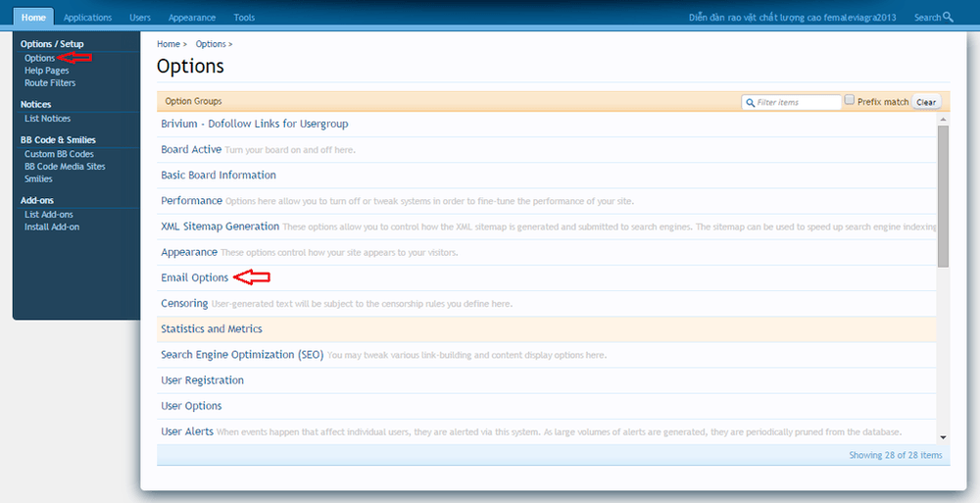Screen dimensions: 980x503
Task: Click the Showing 28 of 28 items text
Action: [x=895, y=456]
